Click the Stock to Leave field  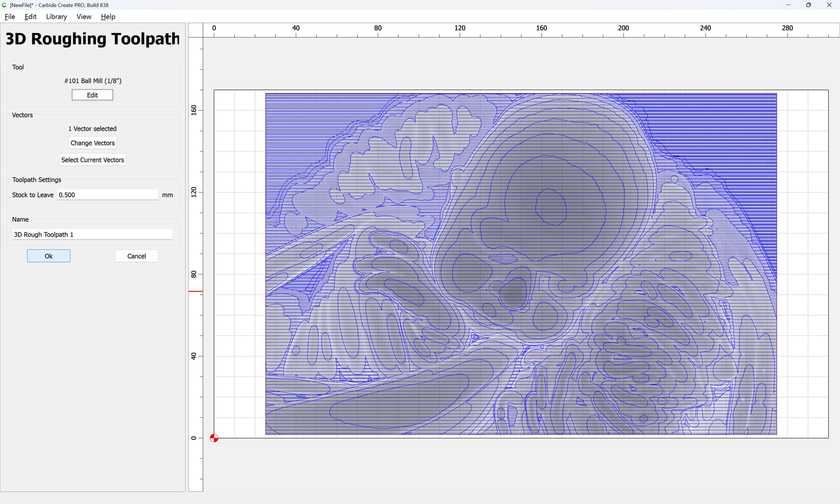107,195
